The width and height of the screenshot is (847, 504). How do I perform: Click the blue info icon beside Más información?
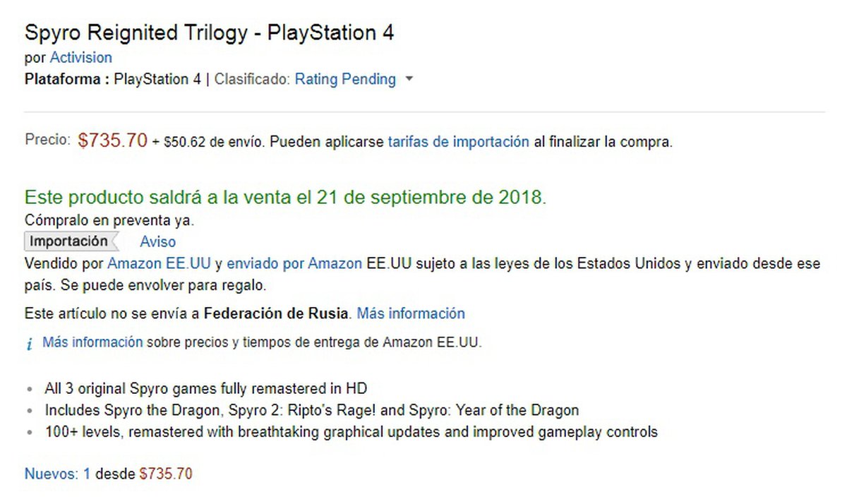pos(29,344)
